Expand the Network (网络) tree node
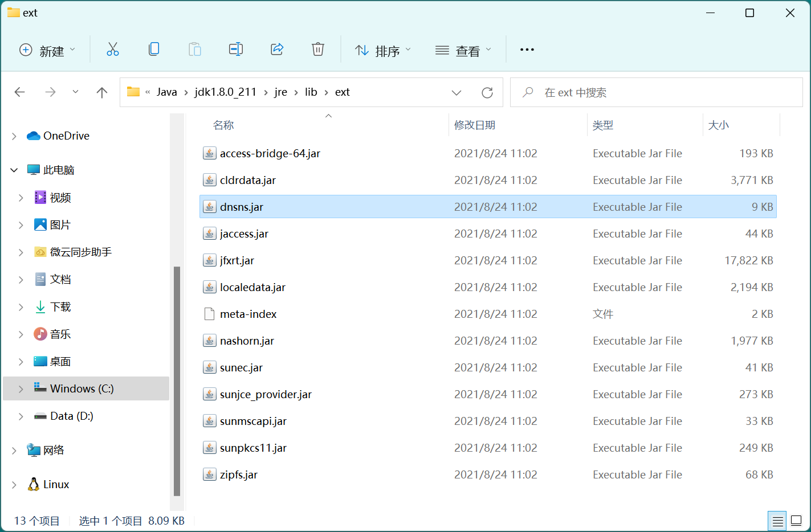Viewport: 811px width, 532px height. pyautogui.click(x=14, y=450)
